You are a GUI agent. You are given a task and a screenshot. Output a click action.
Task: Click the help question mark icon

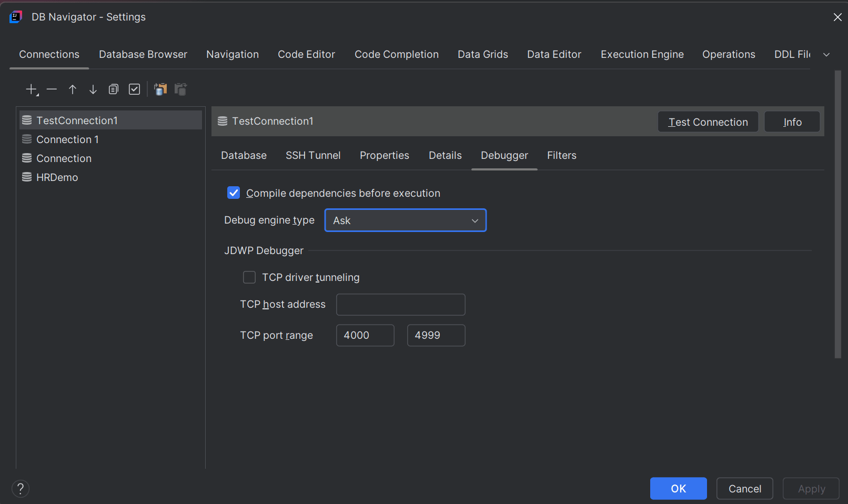point(21,488)
